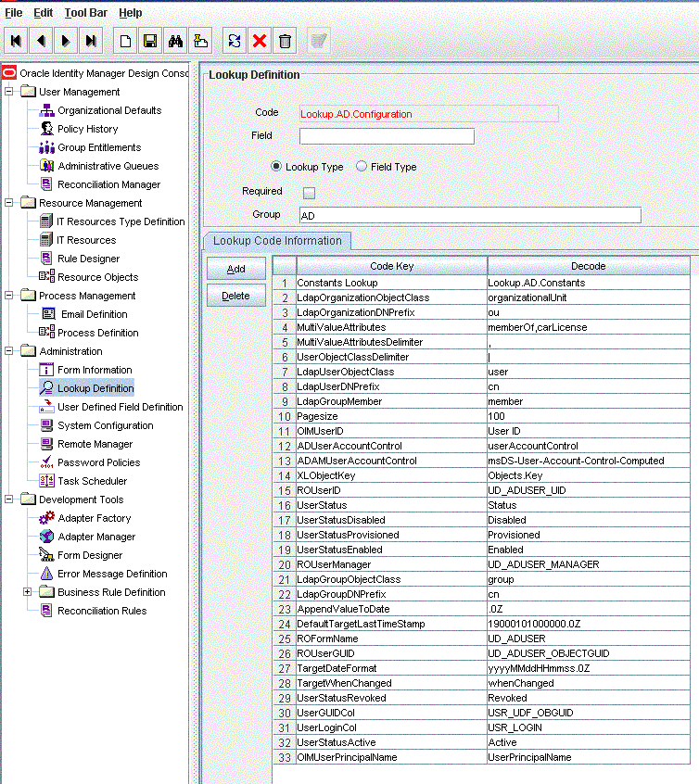Open Process Definition icon
699x784 pixels.
pyautogui.click(x=46, y=333)
